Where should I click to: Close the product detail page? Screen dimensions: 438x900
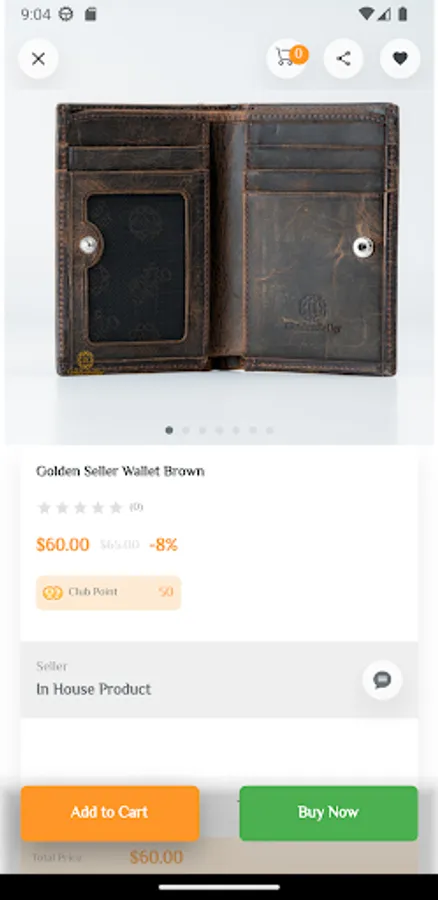tap(38, 59)
